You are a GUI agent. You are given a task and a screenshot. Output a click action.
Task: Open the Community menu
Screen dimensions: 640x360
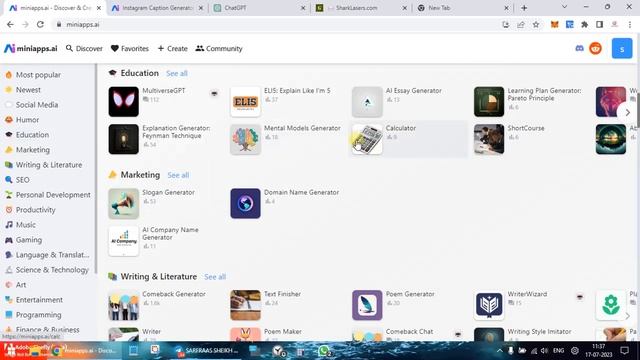219,49
